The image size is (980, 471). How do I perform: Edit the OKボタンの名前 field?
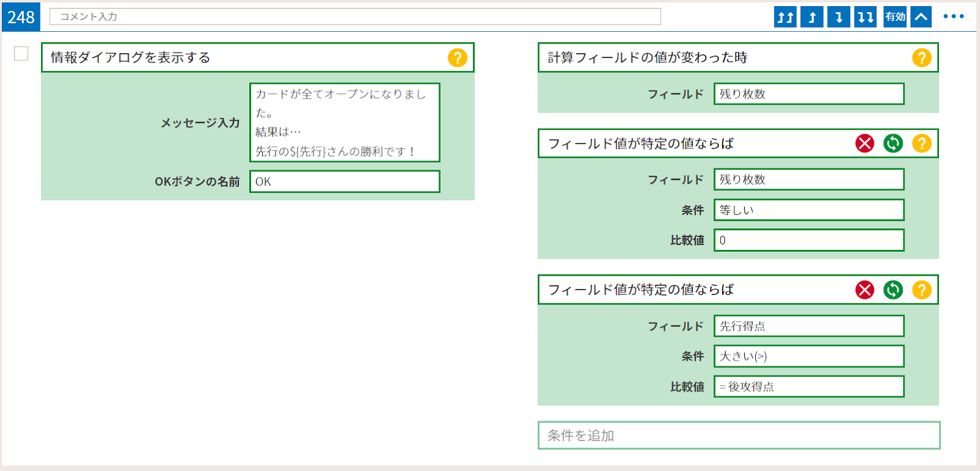345,181
